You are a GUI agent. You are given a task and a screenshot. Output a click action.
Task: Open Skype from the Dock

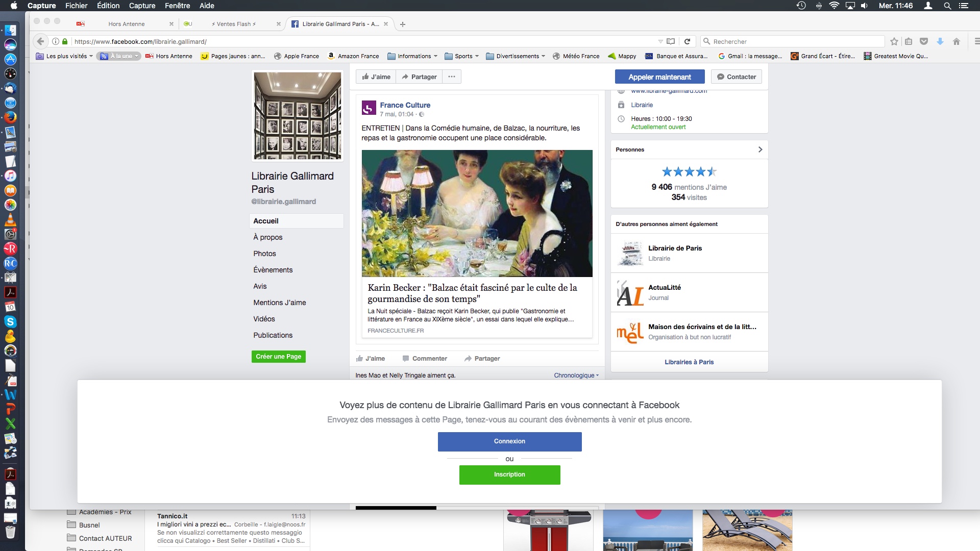coord(10,322)
